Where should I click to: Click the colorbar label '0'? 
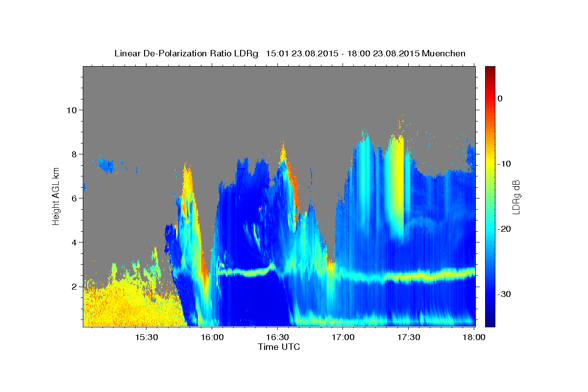coord(500,98)
